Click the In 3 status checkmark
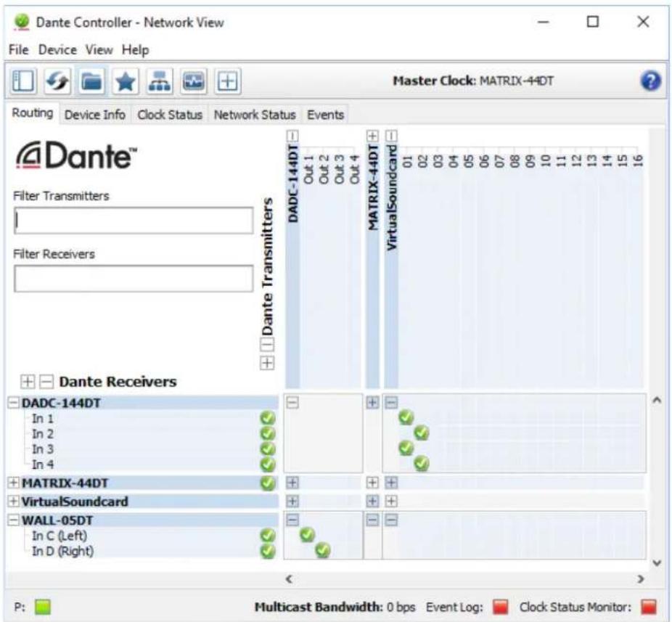Screen dimensions: 672x622 click(268, 449)
